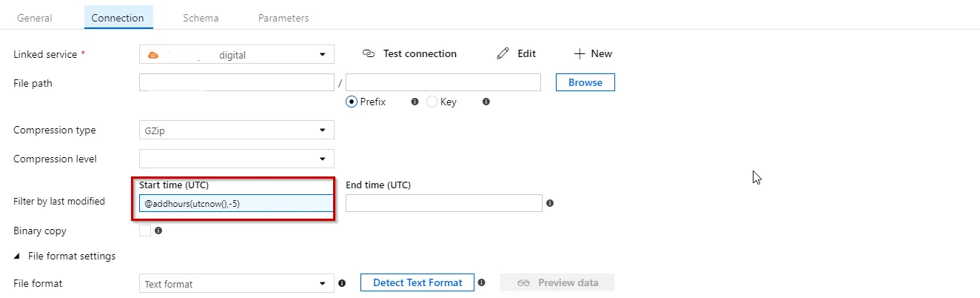Collapse the File format settings section

[x=17, y=256]
